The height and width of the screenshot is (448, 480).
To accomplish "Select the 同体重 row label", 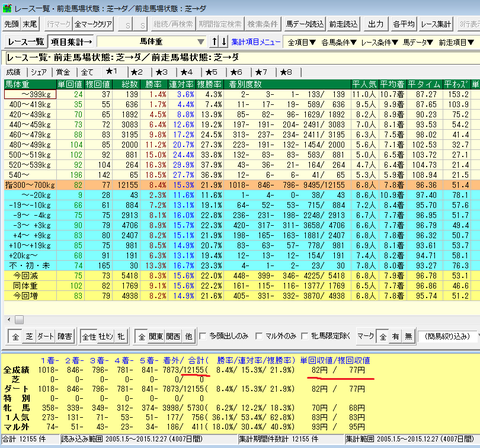I will pos(30,286).
